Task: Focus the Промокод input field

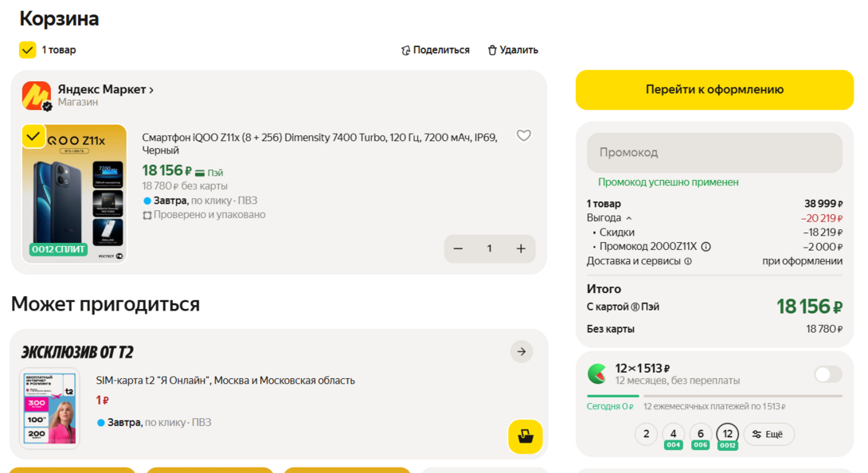Action: 714,152
